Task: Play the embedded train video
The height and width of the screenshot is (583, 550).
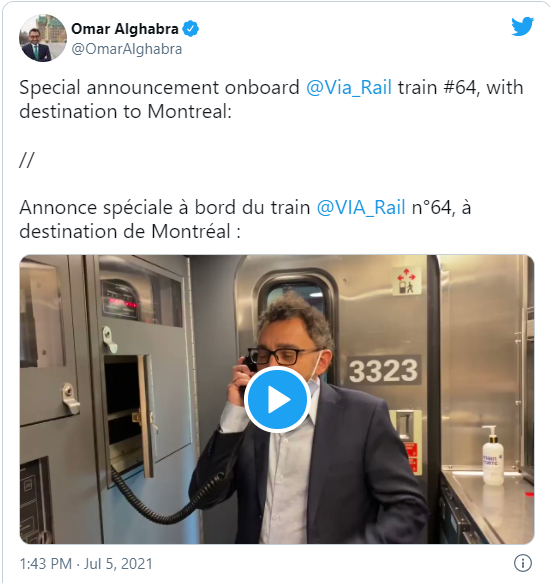Action: 277,400
